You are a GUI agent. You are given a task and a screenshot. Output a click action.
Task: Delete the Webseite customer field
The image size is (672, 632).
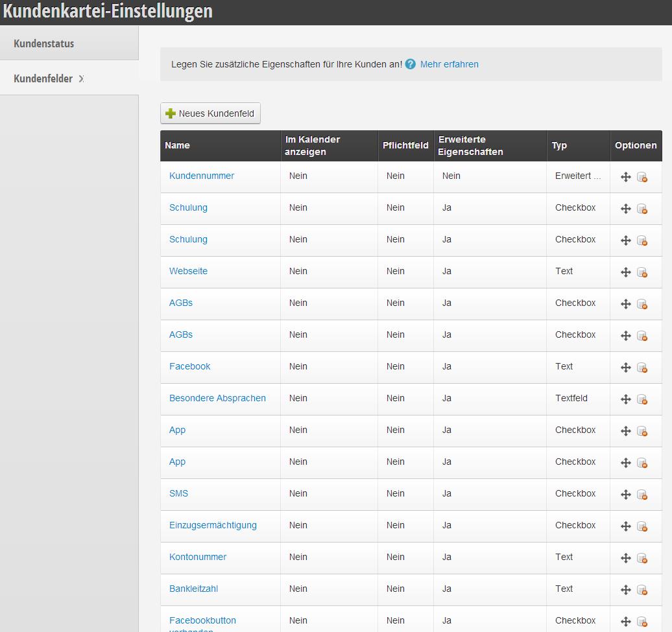(x=642, y=272)
